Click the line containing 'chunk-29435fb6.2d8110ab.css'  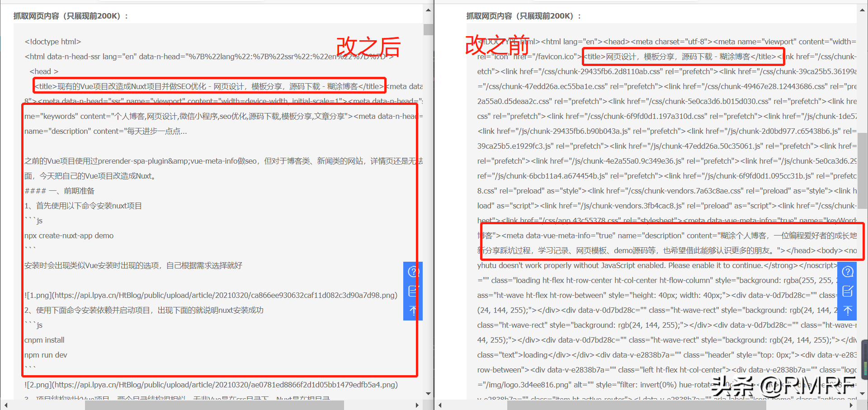point(667,71)
